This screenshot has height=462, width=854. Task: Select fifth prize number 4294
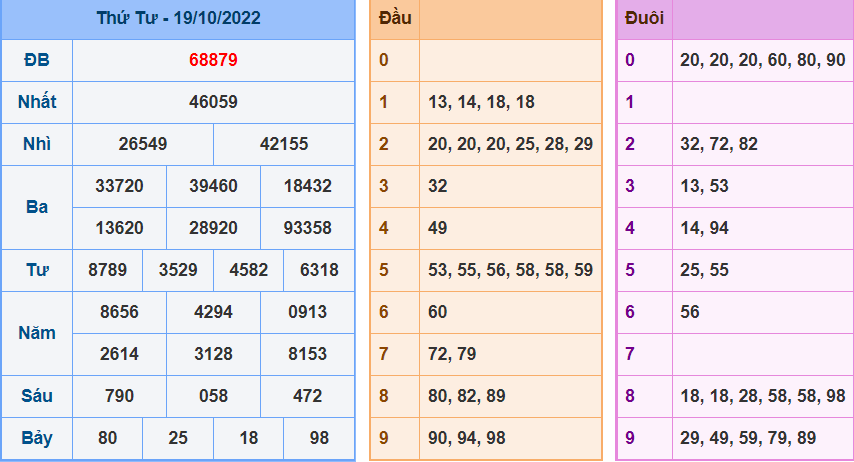point(214,312)
